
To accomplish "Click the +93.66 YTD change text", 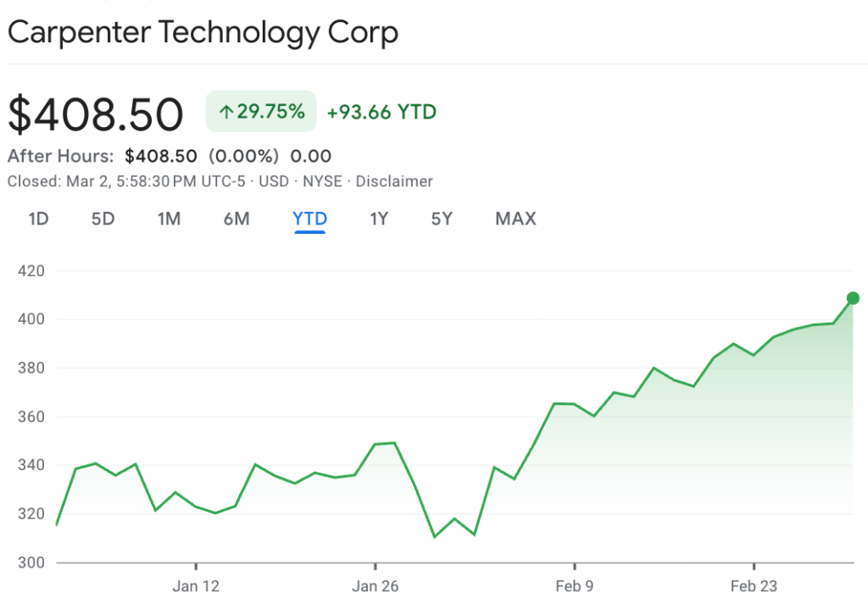I will click(x=381, y=112).
